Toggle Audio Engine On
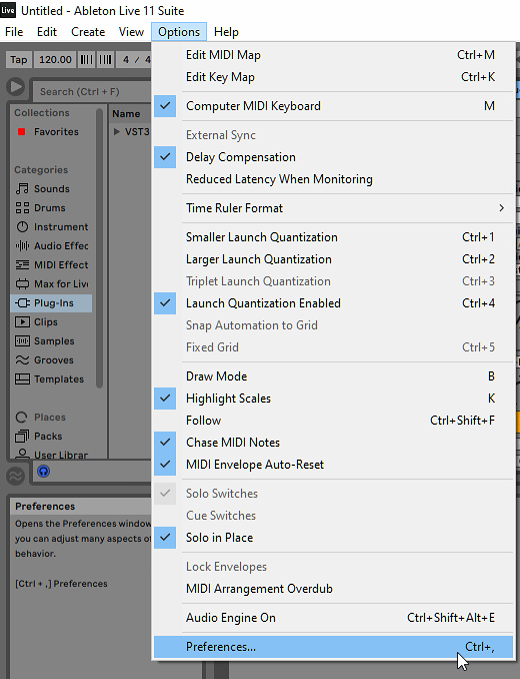The image size is (520, 679). coord(333,618)
